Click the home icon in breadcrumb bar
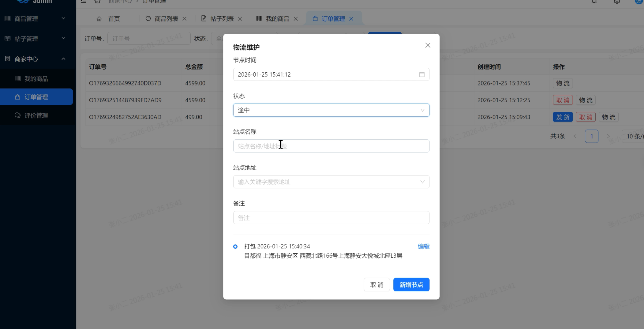Viewport: 644px width, 329px height. pyautogui.click(x=97, y=2)
